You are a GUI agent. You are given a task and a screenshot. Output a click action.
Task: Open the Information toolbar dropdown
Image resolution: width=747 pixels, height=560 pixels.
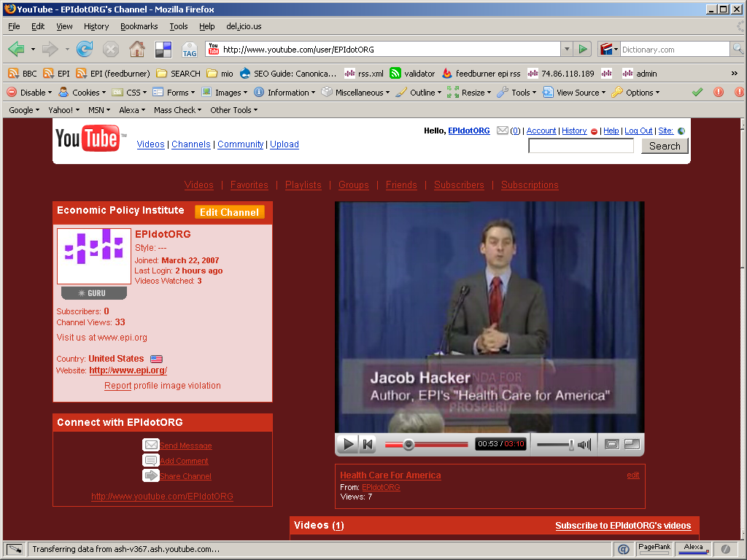[285, 93]
